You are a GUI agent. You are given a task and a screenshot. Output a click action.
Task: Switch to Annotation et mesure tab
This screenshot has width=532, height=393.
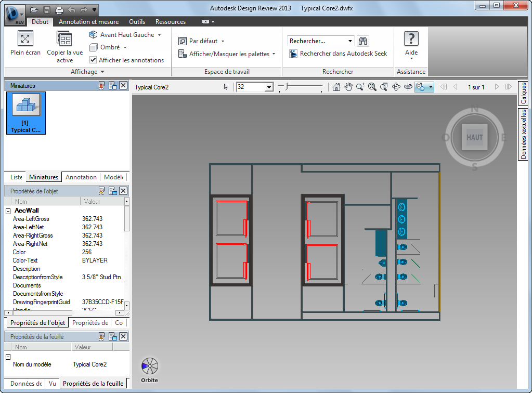point(88,22)
